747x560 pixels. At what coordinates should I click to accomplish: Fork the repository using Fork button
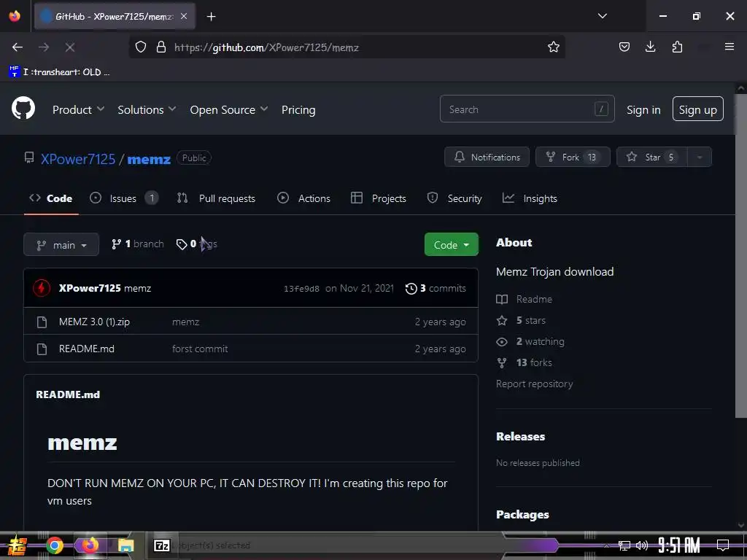(x=573, y=157)
